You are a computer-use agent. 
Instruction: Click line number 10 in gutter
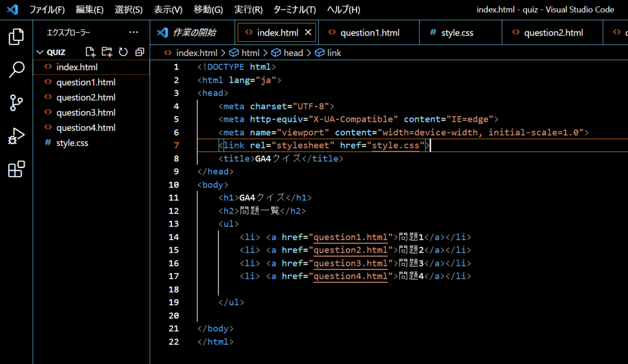pyautogui.click(x=174, y=185)
